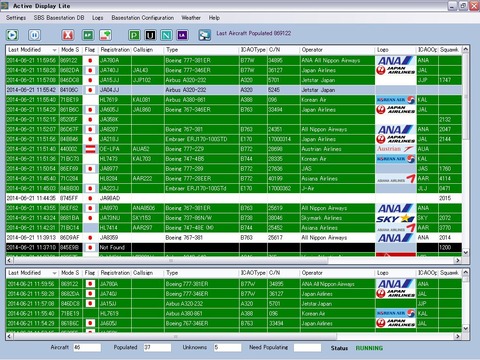Sort top table by Last Modified column
The height and width of the screenshot is (360, 480).
tap(32, 50)
